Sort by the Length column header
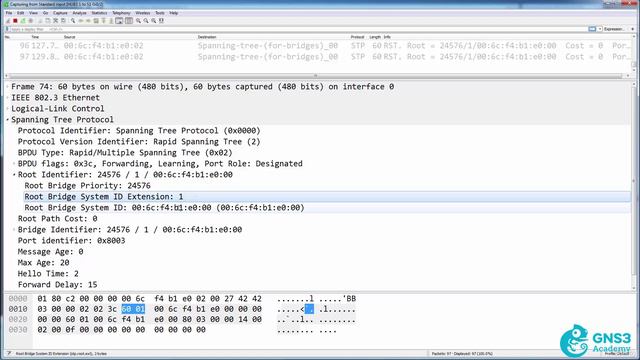Screen dimensions: 640x360 click(375, 37)
